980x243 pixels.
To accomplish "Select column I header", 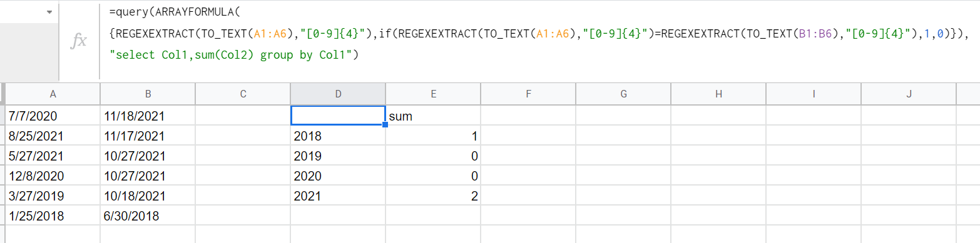I will click(814, 94).
